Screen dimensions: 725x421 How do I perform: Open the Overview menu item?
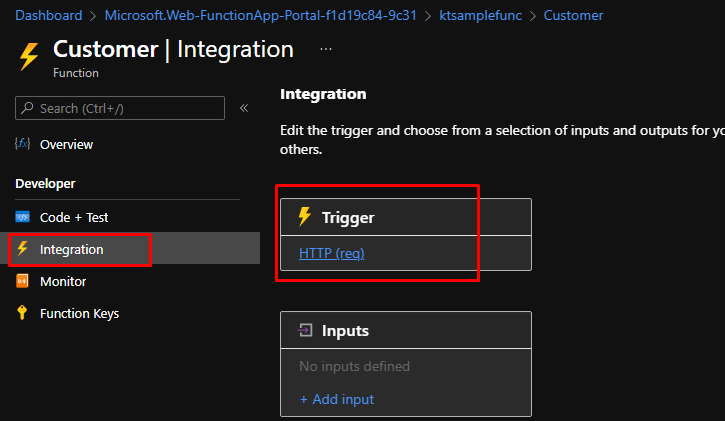pyautogui.click(x=66, y=145)
